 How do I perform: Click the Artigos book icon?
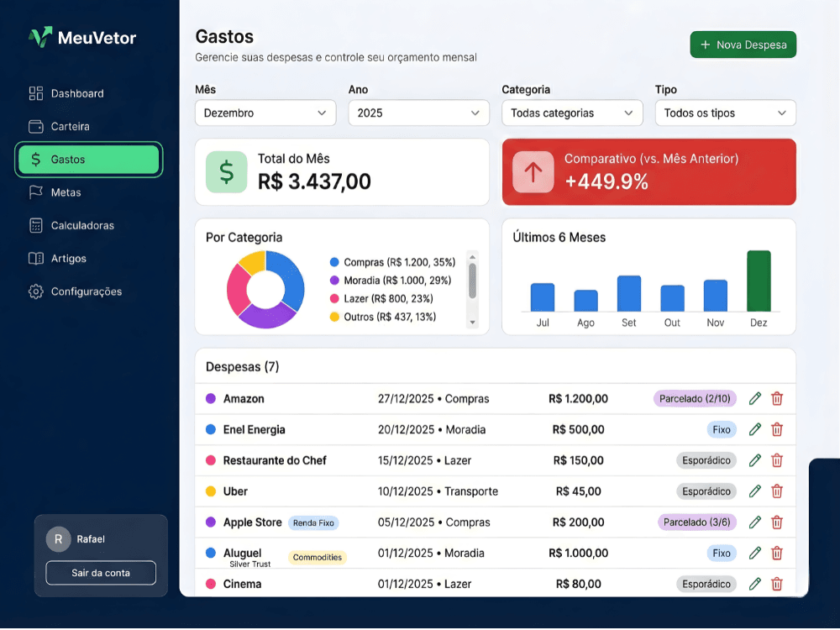[36, 258]
